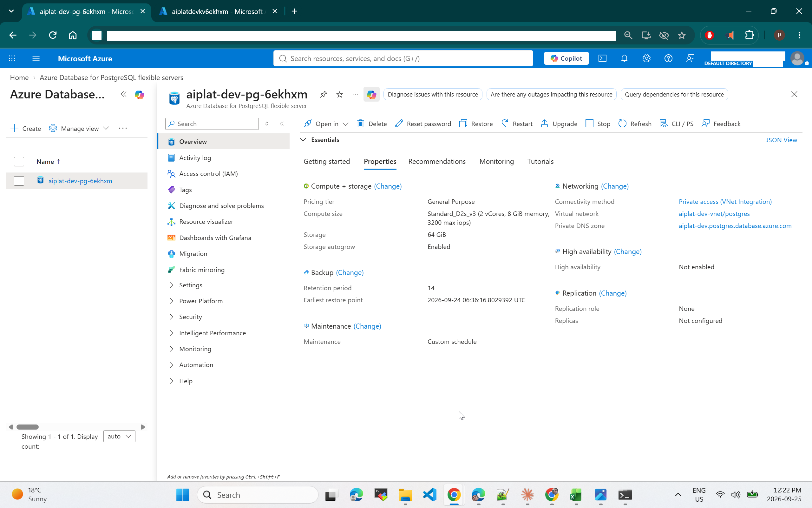Click Restore in the command bar
Image resolution: width=812 pixels, height=508 pixels.
(476, 124)
